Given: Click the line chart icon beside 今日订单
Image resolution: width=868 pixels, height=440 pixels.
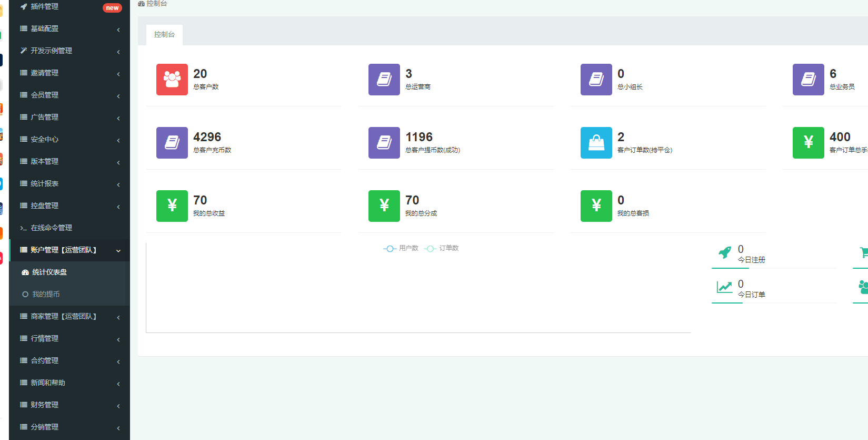Looking at the screenshot, I should coord(725,287).
